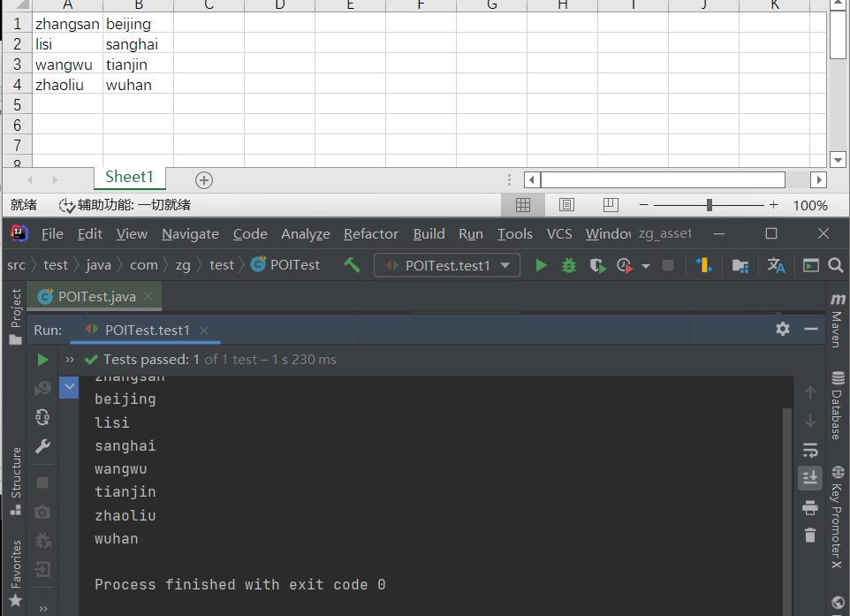The height and width of the screenshot is (616, 850).
Task: Print the console output
Action: (810, 507)
